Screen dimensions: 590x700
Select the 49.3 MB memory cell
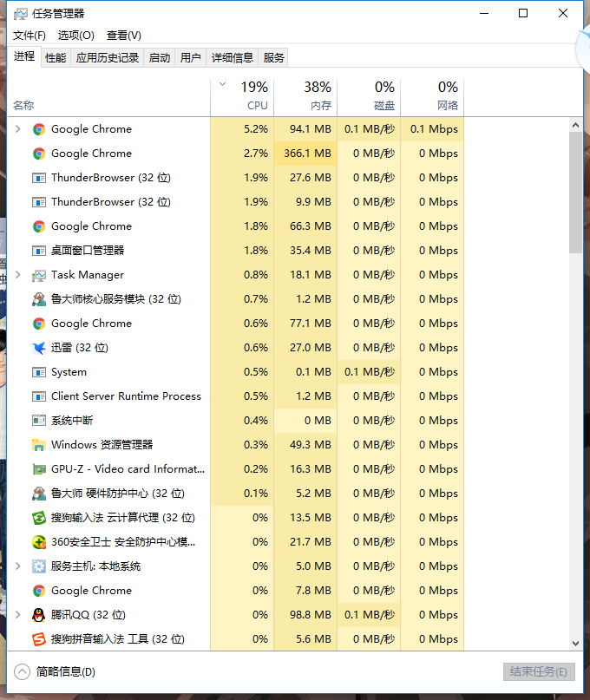click(305, 445)
